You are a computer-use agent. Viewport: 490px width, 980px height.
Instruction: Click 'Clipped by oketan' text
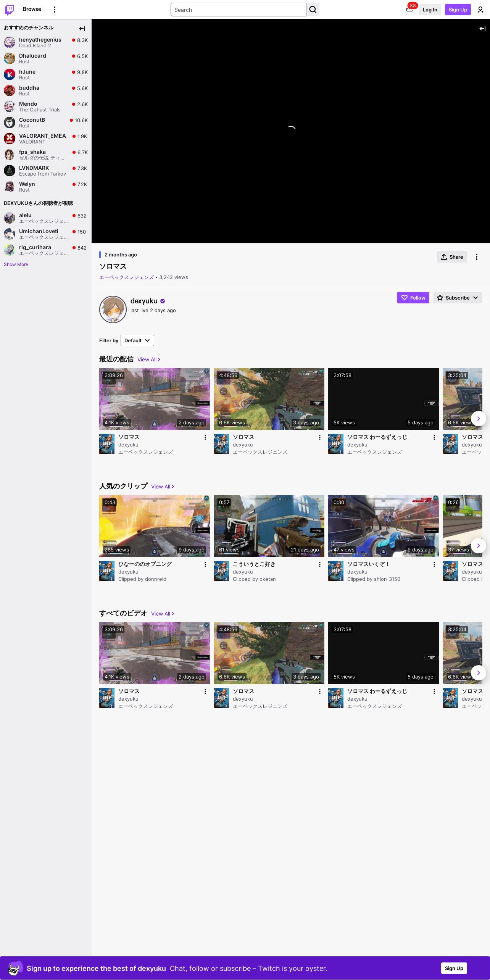coord(254,579)
